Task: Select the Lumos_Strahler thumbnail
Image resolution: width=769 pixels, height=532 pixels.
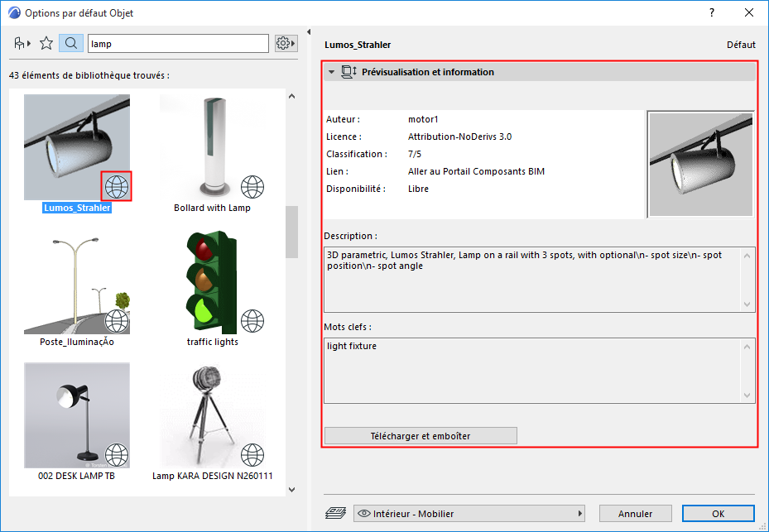Action: (77, 147)
